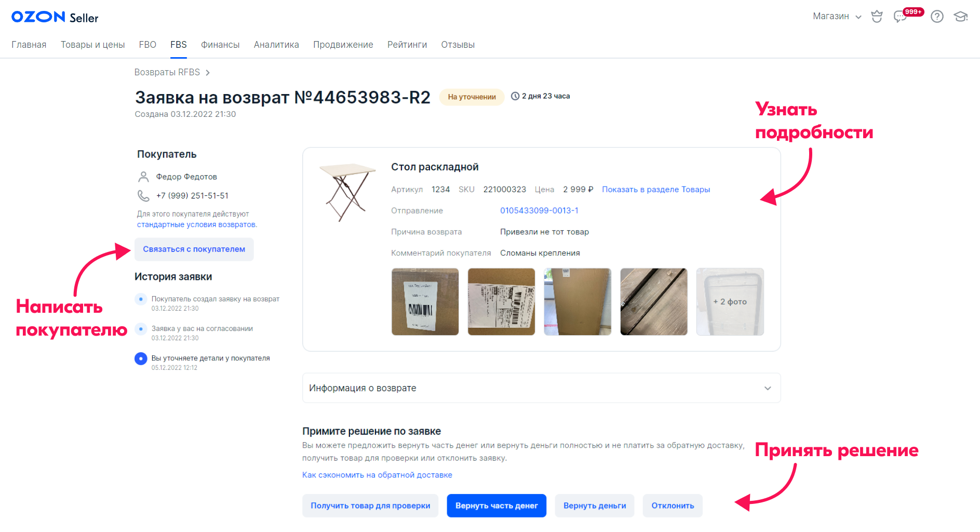Expand the Информация о возврате section

pyautogui.click(x=541, y=388)
